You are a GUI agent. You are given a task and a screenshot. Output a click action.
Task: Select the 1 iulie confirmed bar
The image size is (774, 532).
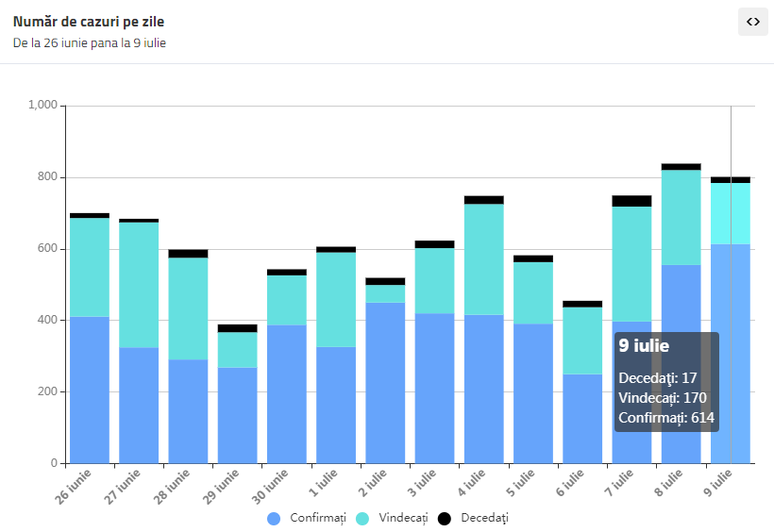pos(336,406)
